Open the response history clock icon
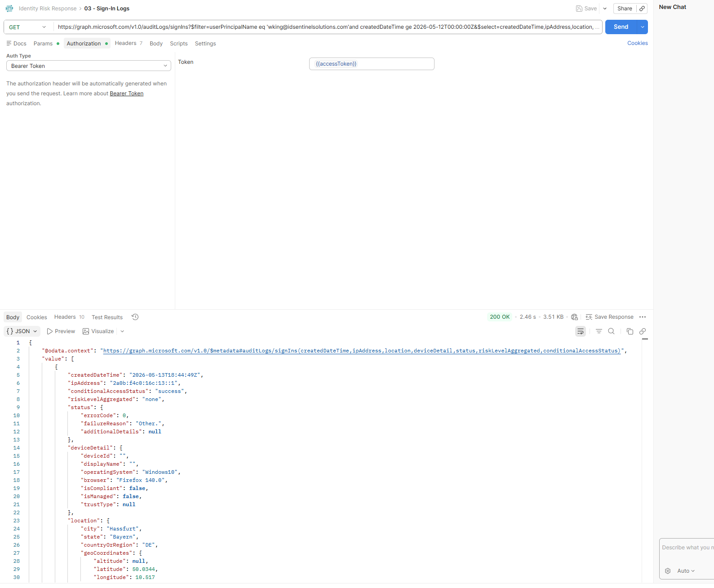 pos(135,317)
